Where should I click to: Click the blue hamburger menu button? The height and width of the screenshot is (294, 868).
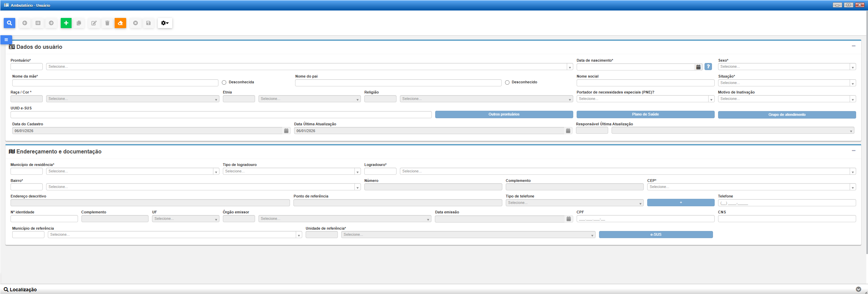[x=6, y=40]
